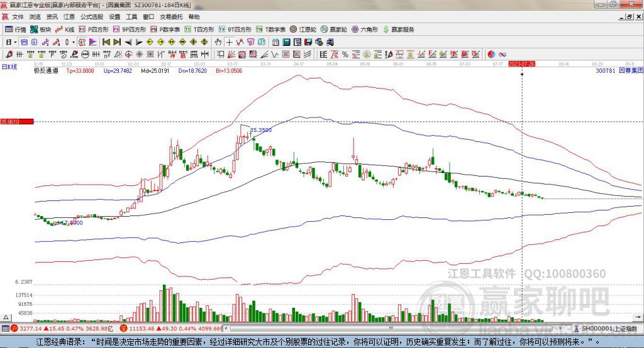Open the calendar icon showing 21
644x348 pixels.
pyautogui.click(x=275, y=42)
